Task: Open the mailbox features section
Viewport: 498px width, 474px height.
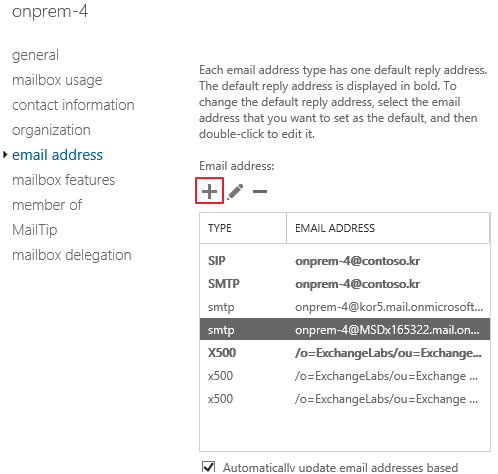Action: 63,180
